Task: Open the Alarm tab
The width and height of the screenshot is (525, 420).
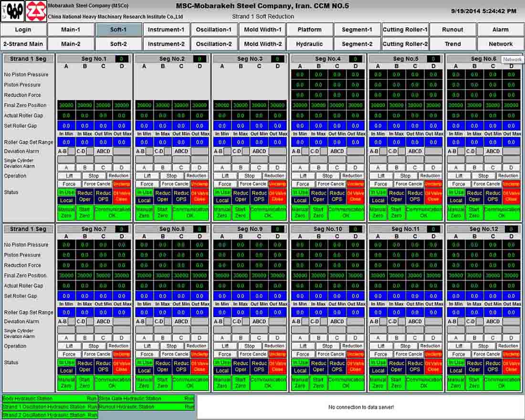Action: pos(501,30)
